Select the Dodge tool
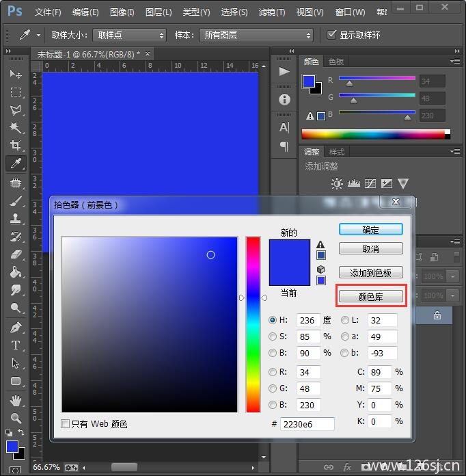This screenshot has width=466, height=476. (16, 308)
